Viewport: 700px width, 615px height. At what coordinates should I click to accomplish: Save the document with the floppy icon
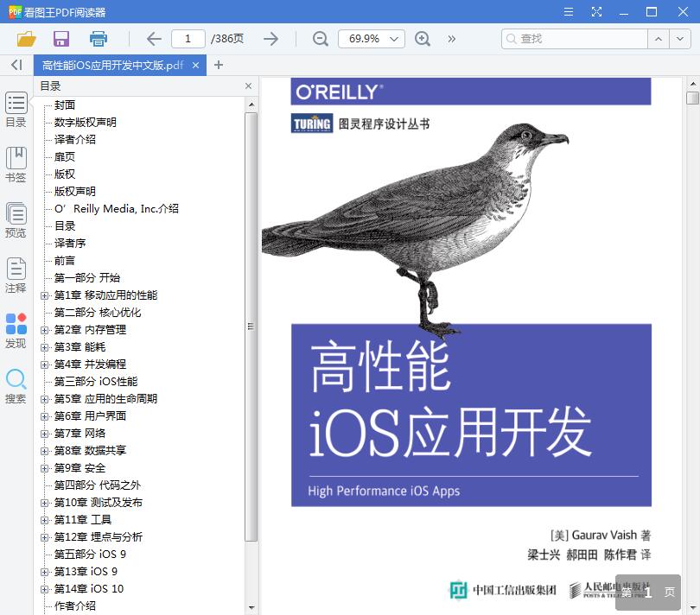(61, 39)
